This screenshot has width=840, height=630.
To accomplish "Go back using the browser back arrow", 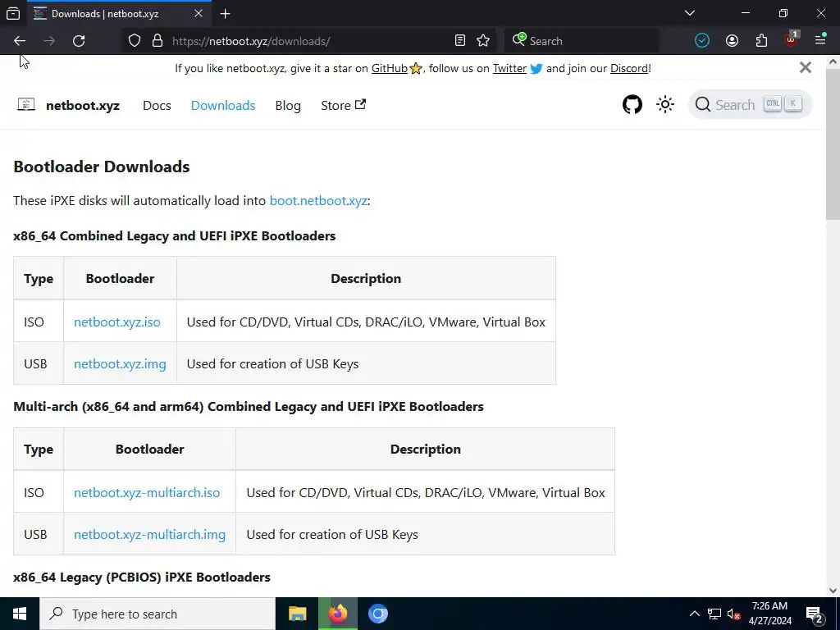I will pos(20,41).
